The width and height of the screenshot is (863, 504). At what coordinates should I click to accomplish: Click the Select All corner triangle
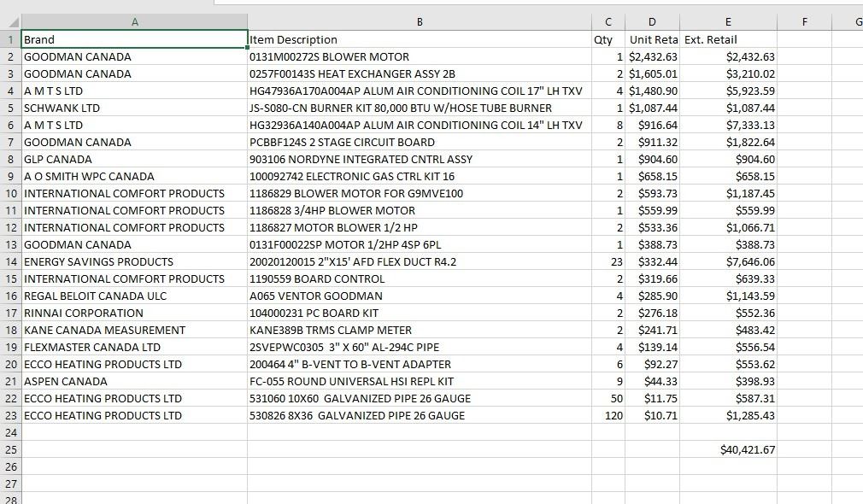10,22
